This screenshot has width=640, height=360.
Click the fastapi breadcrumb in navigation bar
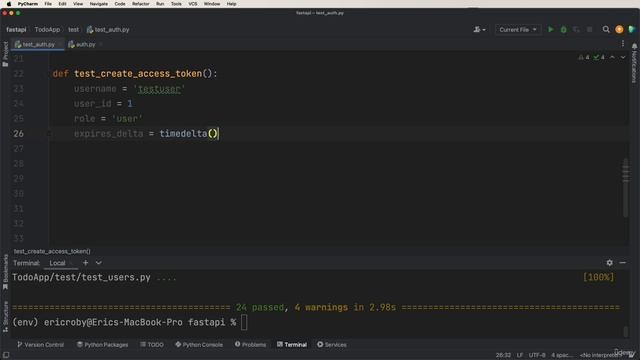tap(16, 29)
